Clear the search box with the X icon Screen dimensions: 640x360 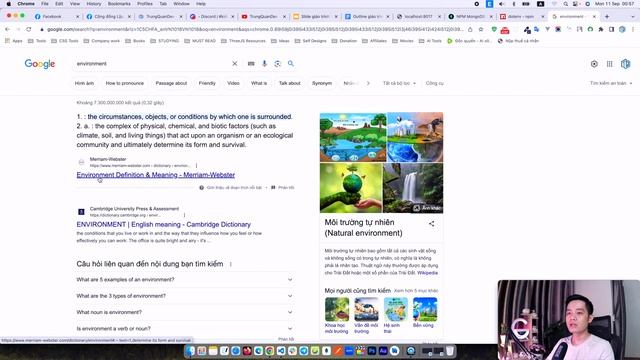tap(235, 64)
